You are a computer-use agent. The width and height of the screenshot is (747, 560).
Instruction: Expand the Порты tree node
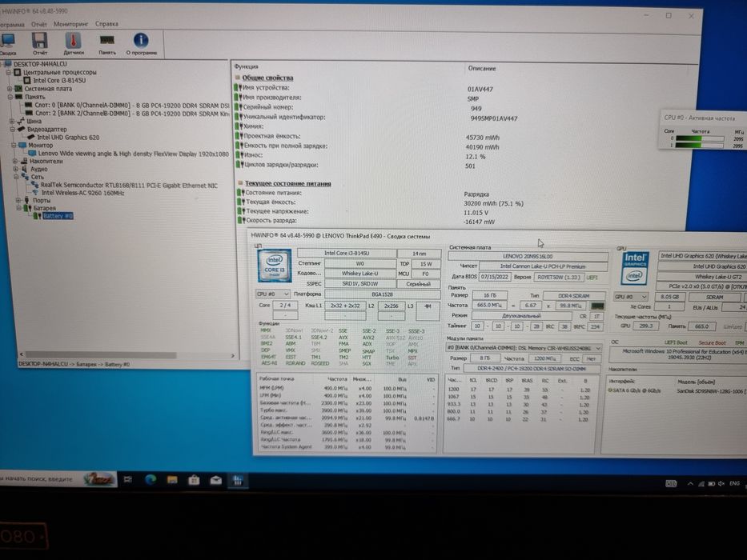18,201
